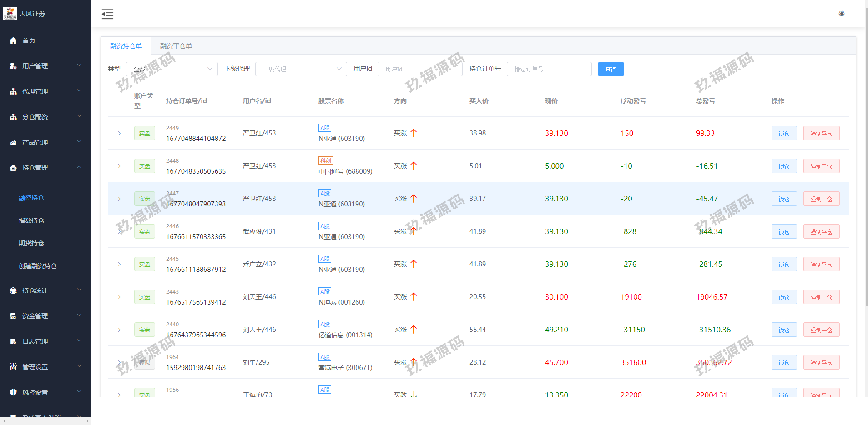This screenshot has height=425, width=868.
Task: Open the 下级代理 dropdown
Action: (301, 69)
